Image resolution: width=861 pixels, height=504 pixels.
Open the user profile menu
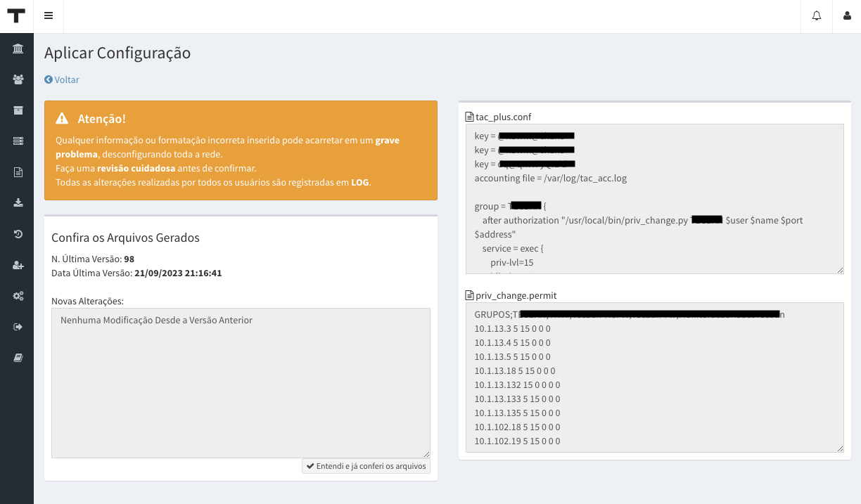click(847, 16)
